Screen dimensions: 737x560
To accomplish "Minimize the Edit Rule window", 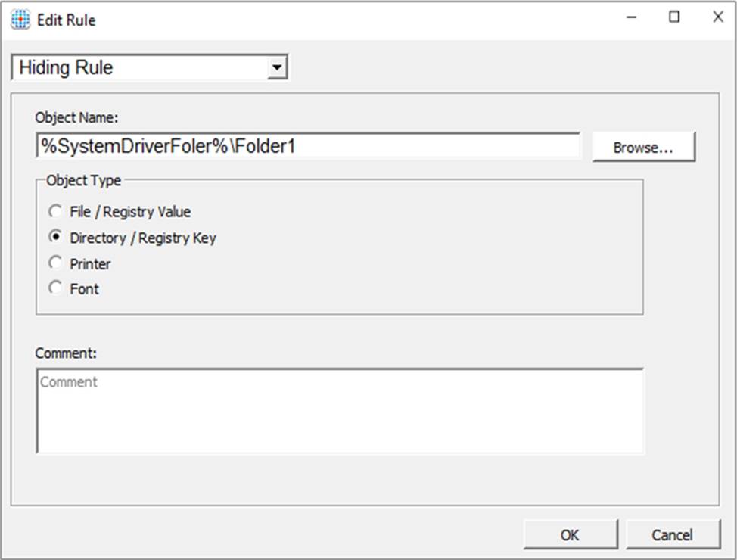I will coord(630,18).
